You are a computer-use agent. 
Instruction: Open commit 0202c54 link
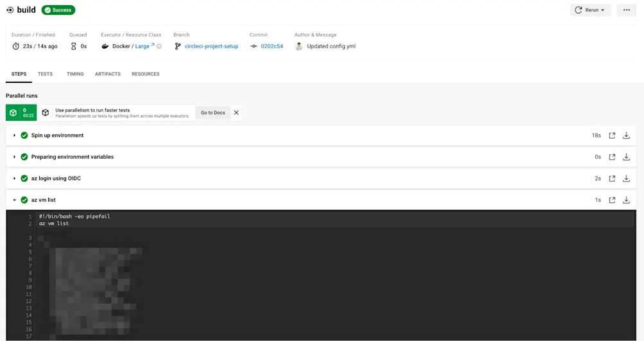(x=272, y=46)
